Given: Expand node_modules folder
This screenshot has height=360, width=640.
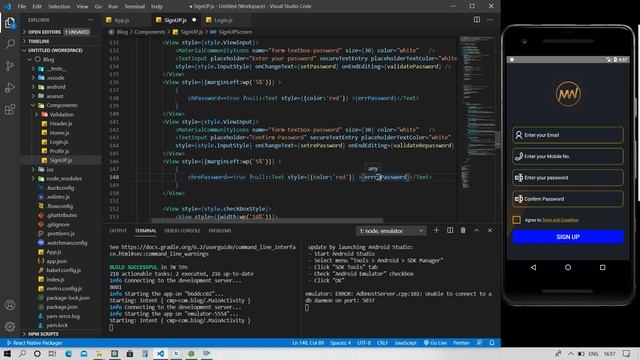Looking at the screenshot, I should tap(60, 178).
